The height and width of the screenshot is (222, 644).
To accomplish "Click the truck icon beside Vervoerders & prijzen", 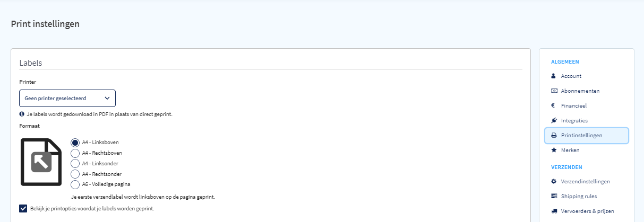I will point(554,211).
